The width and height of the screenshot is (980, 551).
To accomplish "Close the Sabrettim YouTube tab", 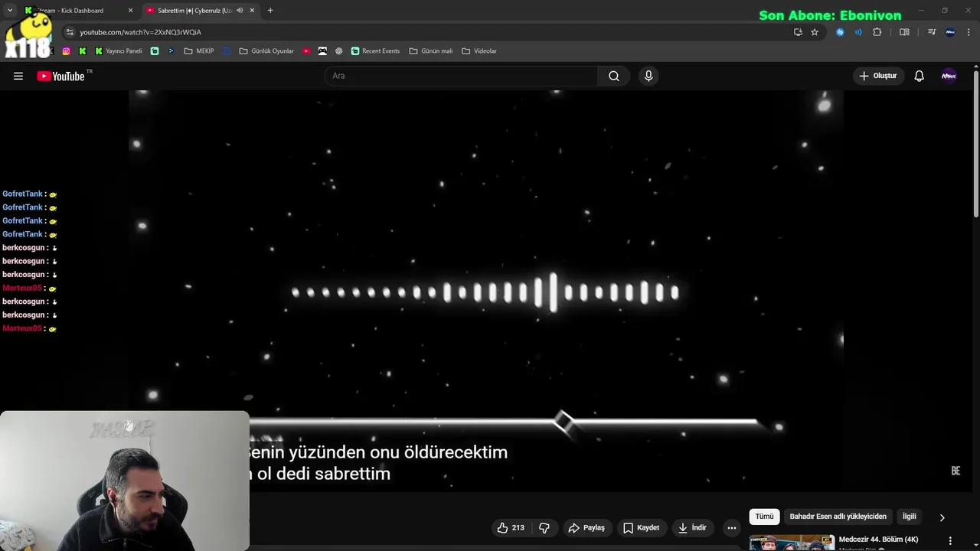I will tap(252, 11).
